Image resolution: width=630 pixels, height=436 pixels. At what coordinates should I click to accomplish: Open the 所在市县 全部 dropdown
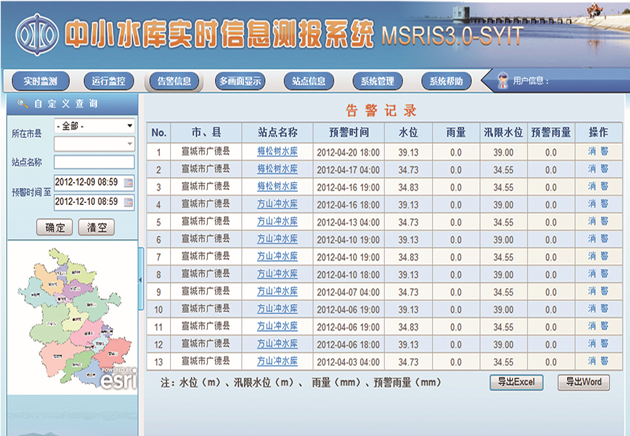(94, 126)
